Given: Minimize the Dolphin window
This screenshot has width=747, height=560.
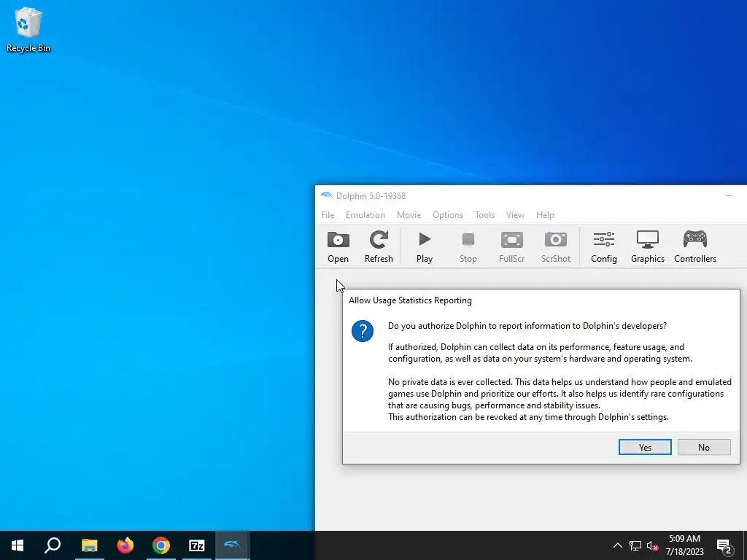Looking at the screenshot, I should coord(729,195).
